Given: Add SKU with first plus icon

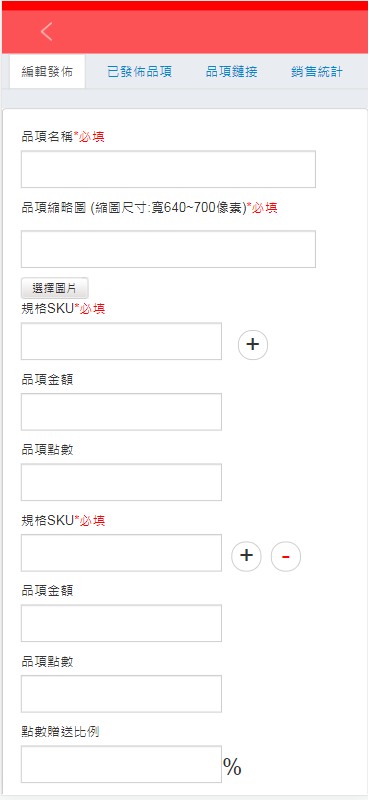Looking at the screenshot, I should 253,344.
